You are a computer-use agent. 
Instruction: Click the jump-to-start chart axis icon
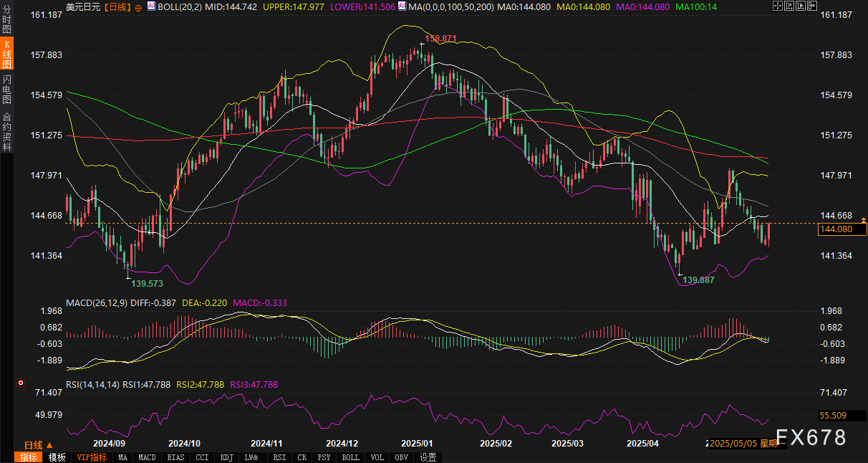(x=791, y=6)
